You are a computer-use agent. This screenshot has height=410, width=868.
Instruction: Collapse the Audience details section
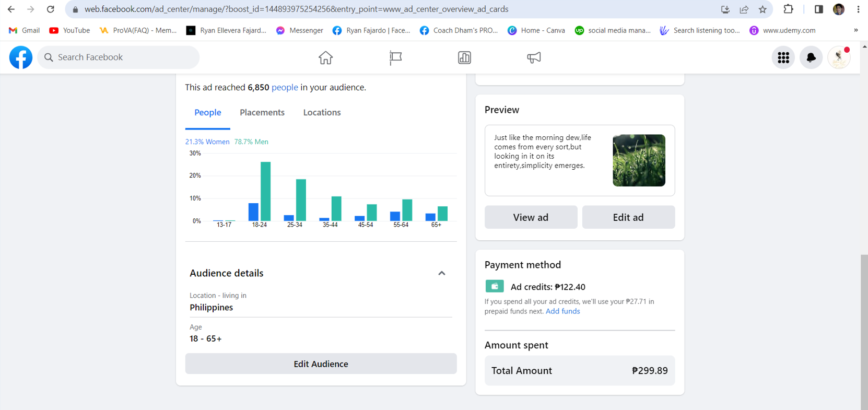(x=441, y=273)
